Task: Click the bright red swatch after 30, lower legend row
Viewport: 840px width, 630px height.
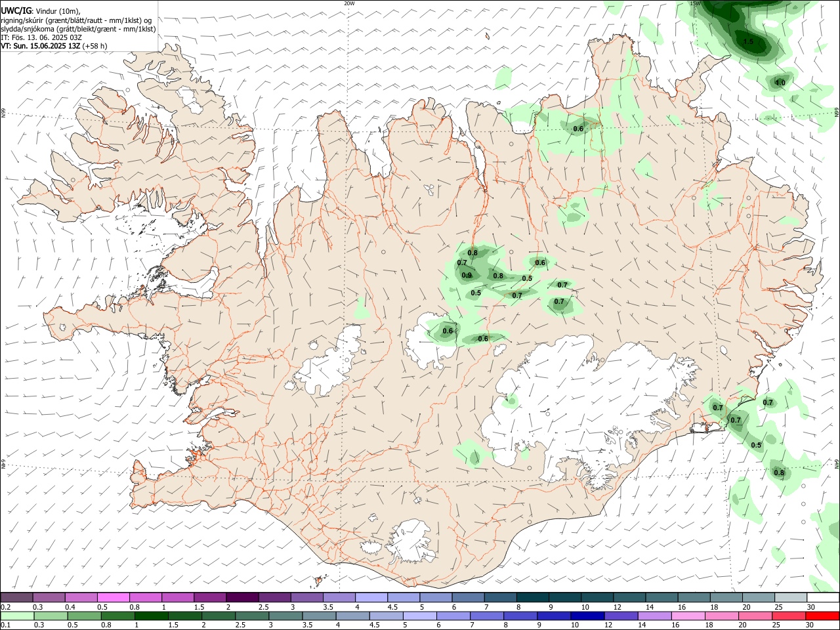Action: coord(823,616)
